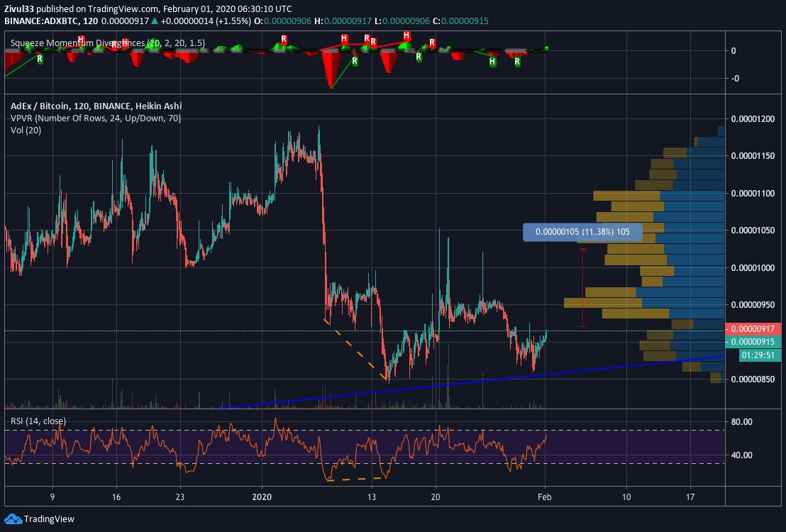Click the red 0.00000917 price tag

[753, 329]
